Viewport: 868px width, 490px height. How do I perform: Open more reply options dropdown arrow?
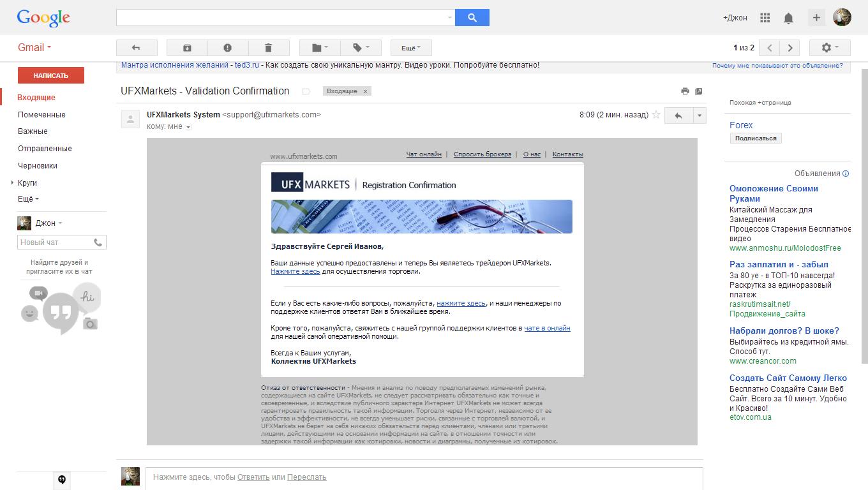click(700, 115)
